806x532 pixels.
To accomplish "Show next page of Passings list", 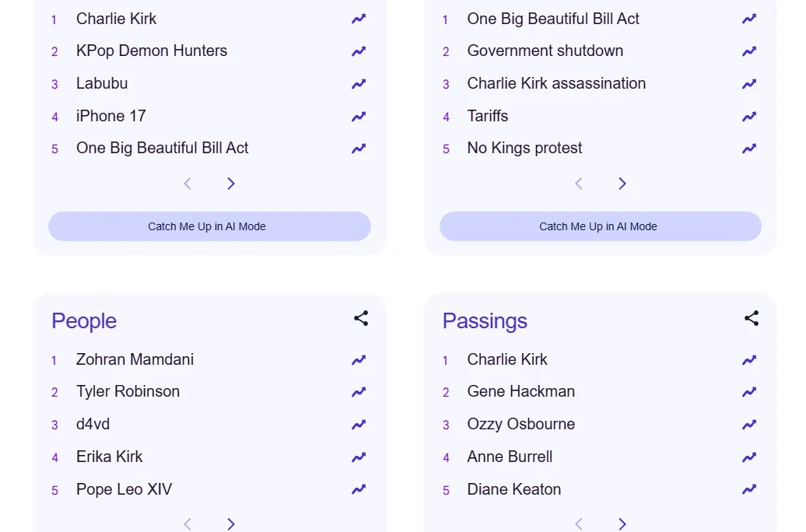I will pyautogui.click(x=622, y=524).
